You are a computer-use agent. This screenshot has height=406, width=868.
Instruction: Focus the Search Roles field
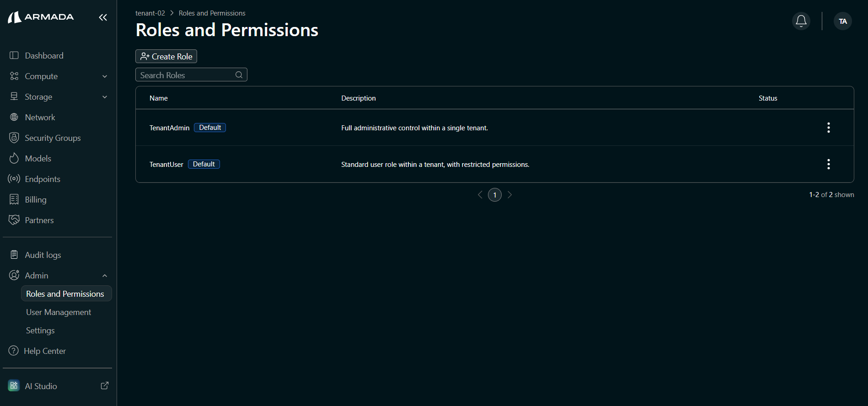(191, 75)
